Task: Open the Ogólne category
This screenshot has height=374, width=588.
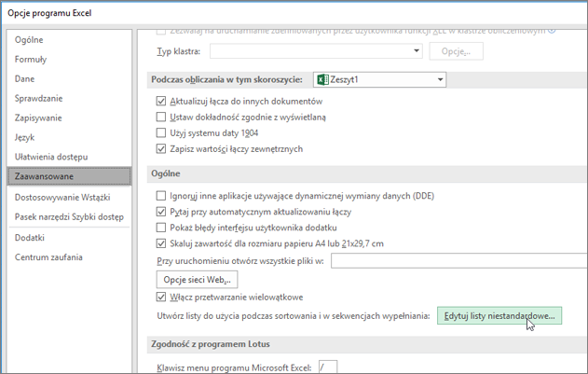Action: 29,40
